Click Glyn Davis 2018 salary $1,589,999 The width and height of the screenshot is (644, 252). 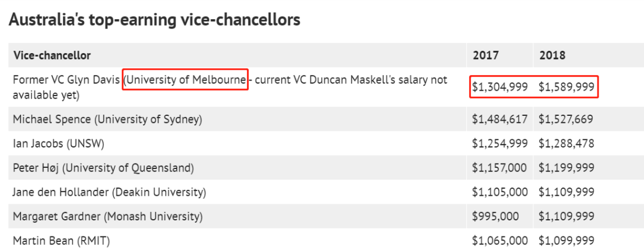(x=566, y=87)
